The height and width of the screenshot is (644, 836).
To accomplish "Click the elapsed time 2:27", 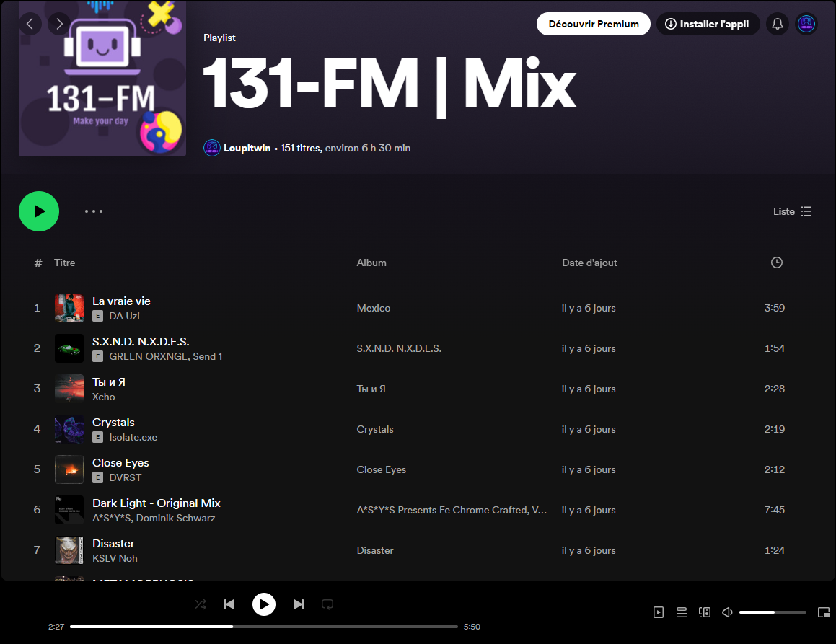I will click(56, 627).
